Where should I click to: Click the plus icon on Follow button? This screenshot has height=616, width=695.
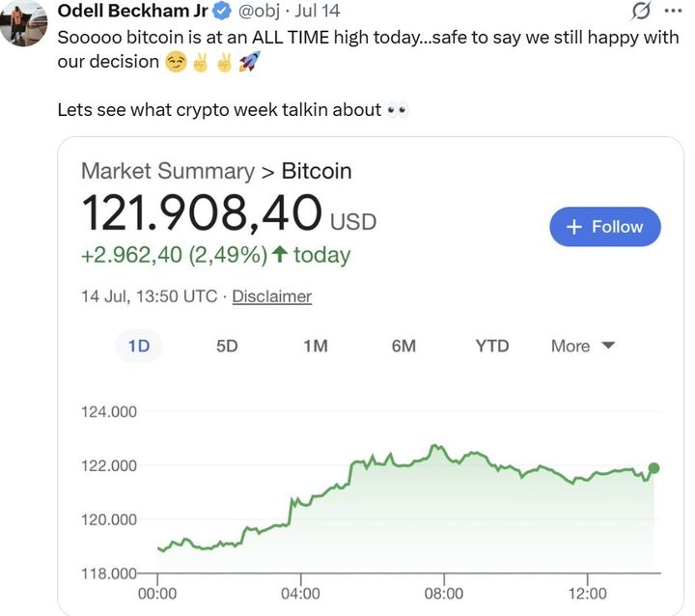point(573,227)
